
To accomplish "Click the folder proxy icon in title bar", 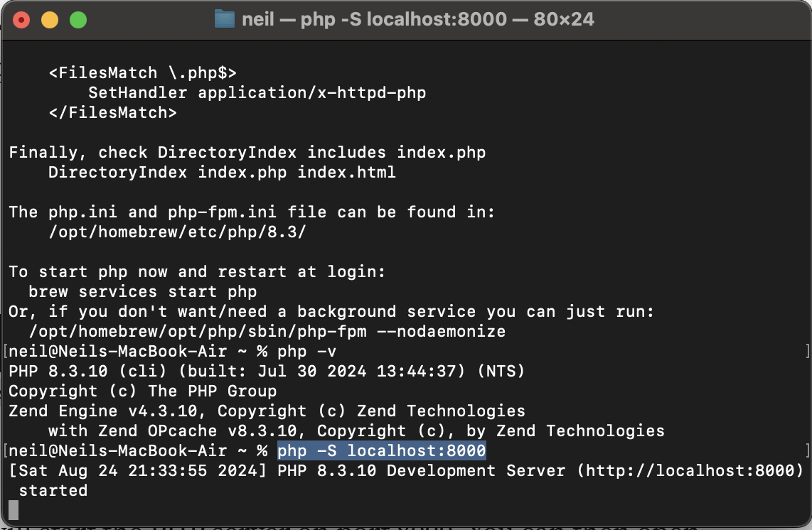I will pos(225,19).
